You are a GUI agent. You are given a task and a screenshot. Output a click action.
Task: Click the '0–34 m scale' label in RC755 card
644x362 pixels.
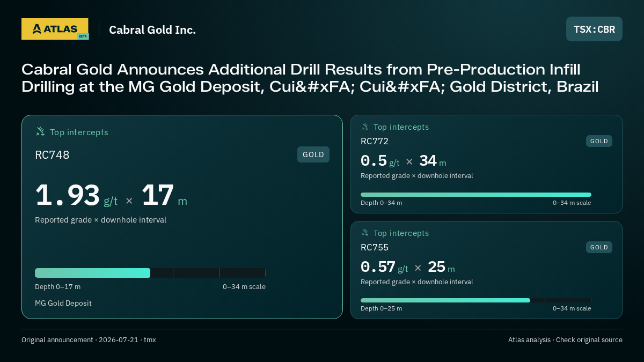coord(572,308)
